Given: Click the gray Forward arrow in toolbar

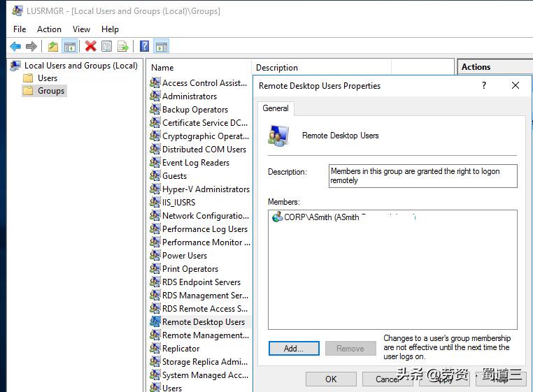Looking at the screenshot, I should pos(31,46).
